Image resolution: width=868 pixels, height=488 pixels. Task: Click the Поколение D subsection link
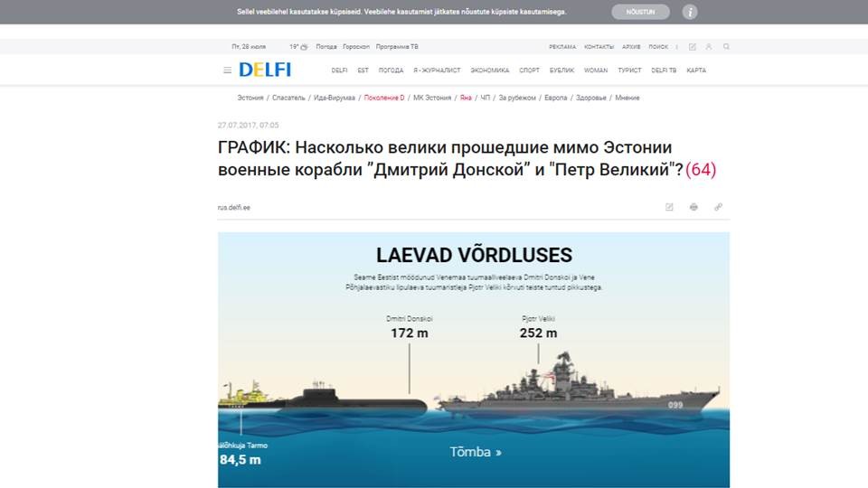[x=384, y=98]
